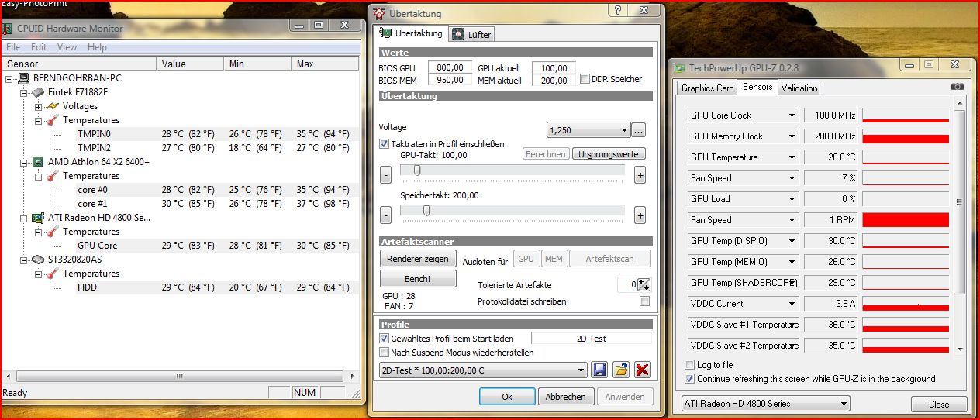Collapse the ST3320820AS tree node
Image resolution: width=980 pixels, height=420 pixels.
[23, 260]
